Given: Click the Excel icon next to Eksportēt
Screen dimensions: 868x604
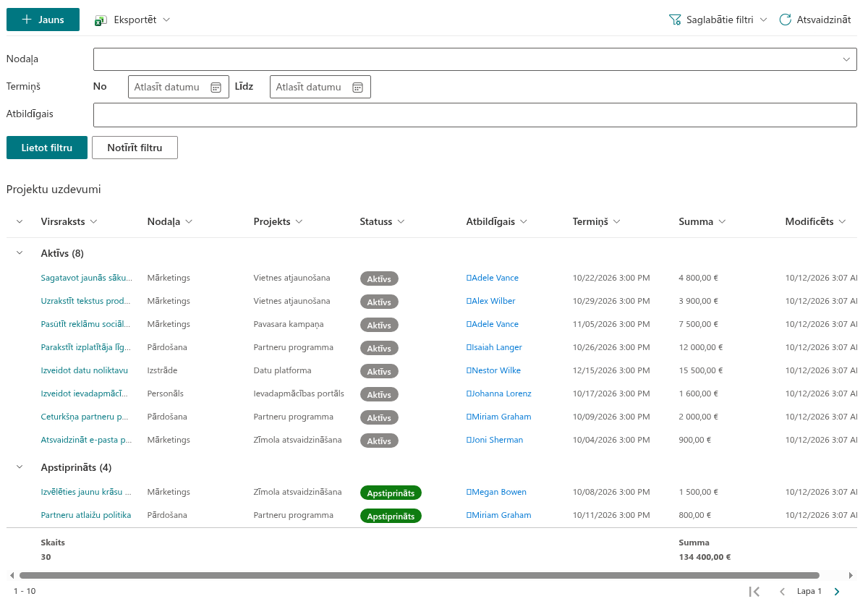Looking at the screenshot, I should coord(101,20).
